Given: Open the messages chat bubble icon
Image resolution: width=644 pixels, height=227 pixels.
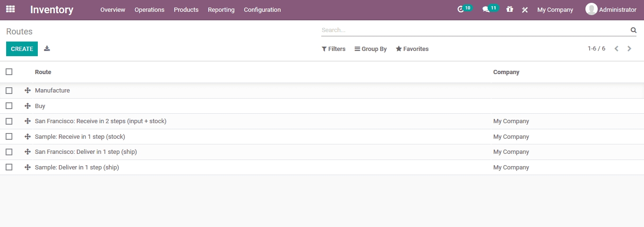Looking at the screenshot, I should pos(486,9).
